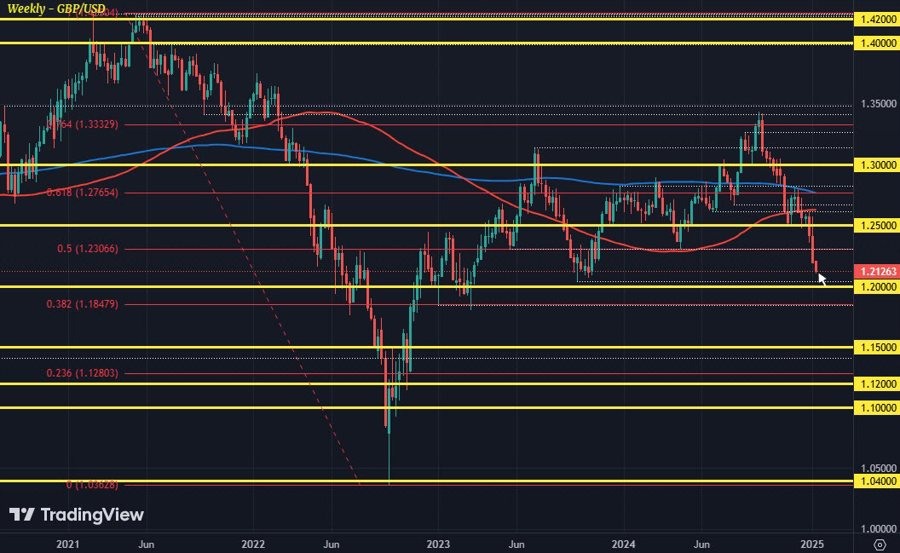Click the 2024 label on the time axis

(x=623, y=544)
